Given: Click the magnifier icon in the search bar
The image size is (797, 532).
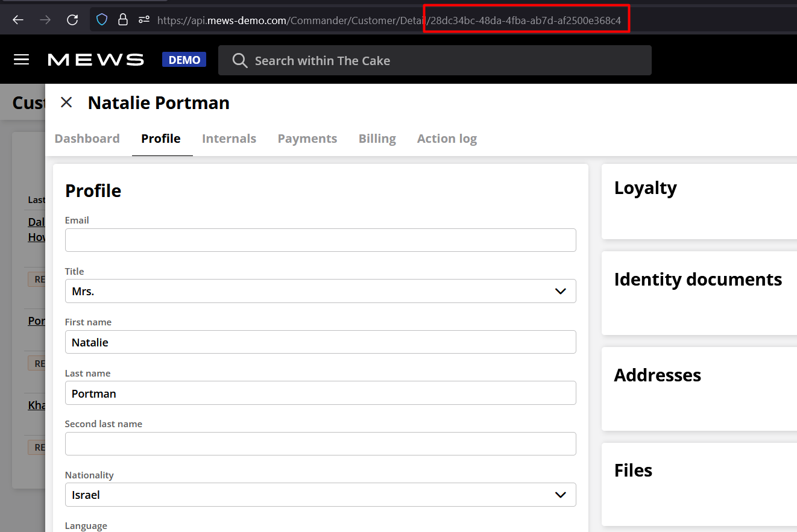Looking at the screenshot, I should (239, 60).
